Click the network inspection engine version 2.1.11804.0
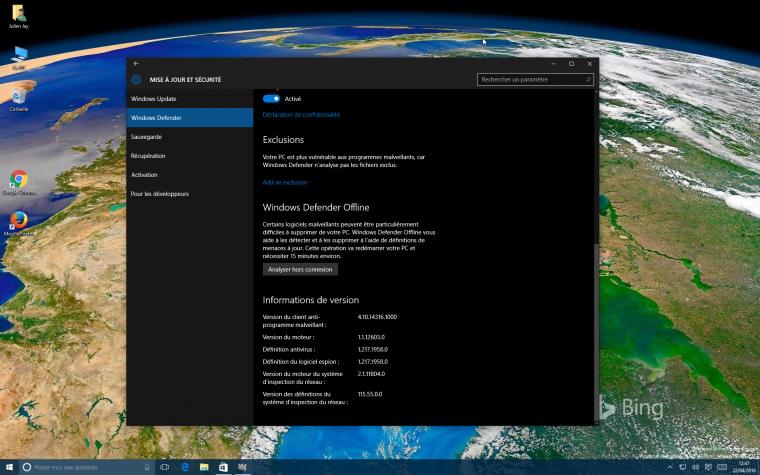The width and height of the screenshot is (760, 475). (x=371, y=374)
